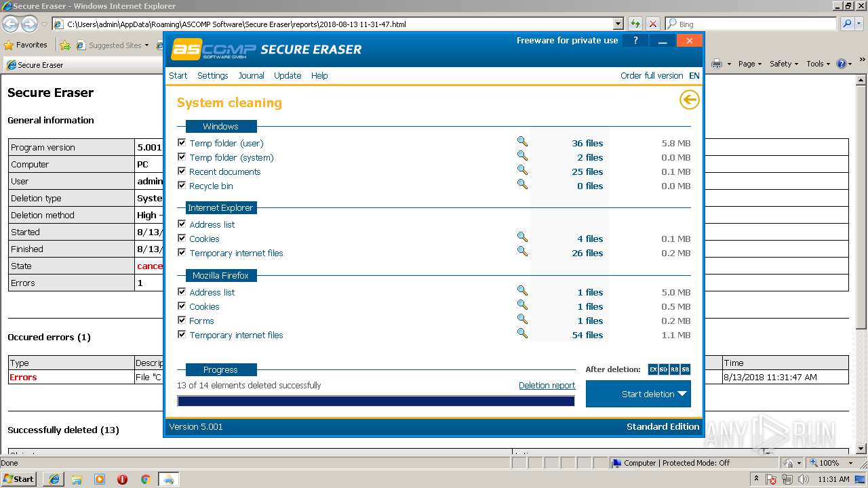Image resolution: width=868 pixels, height=488 pixels.
Task: Uncheck Recent documents checkbox
Action: click(182, 171)
